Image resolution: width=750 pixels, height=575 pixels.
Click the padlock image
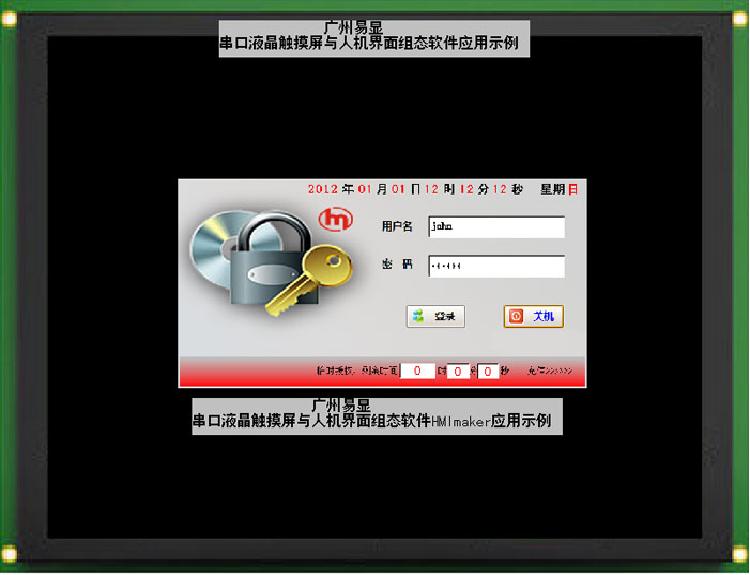pyautogui.click(x=270, y=261)
